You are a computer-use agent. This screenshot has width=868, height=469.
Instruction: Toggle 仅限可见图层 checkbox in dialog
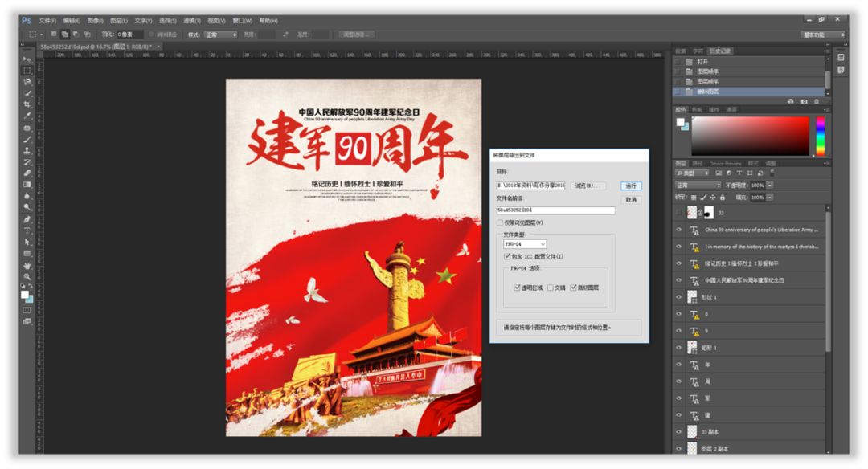click(500, 223)
